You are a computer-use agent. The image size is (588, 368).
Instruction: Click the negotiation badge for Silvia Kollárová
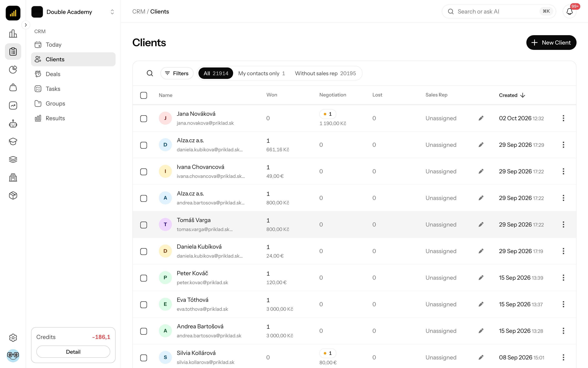pos(328,353)
